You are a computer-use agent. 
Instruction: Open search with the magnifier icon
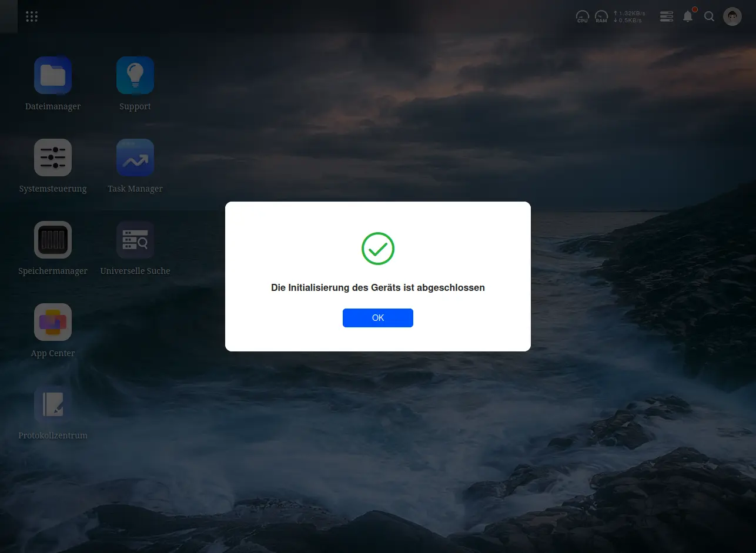pos(710,16)
